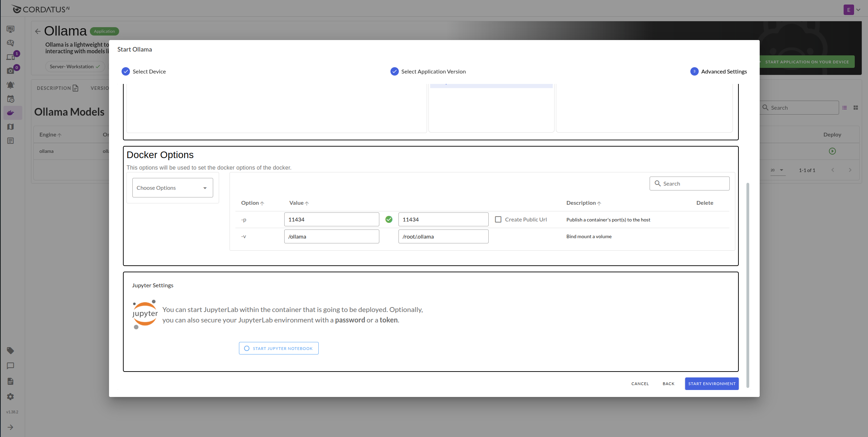Click START ENVIRONMENT button
Screen dimensions: 868x437
pos(712,384)
